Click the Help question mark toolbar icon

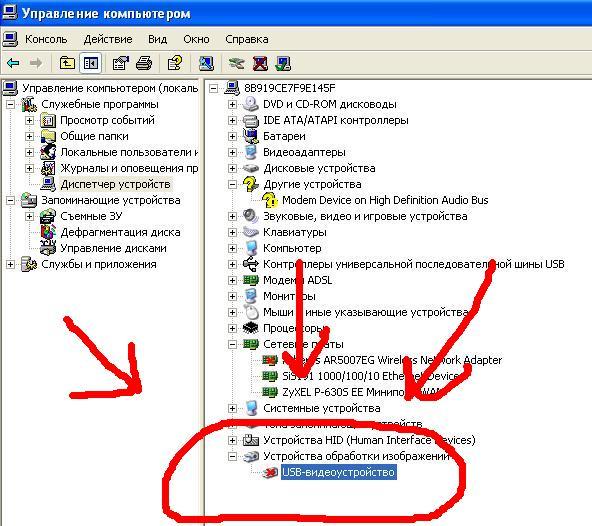pyautogui.click(x=175, y=63)
